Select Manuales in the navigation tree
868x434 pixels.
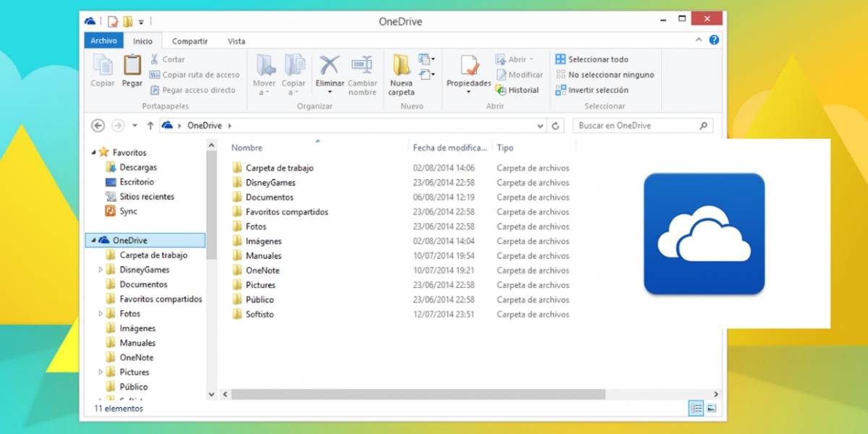pyautogui.click(x=137, y=343)
